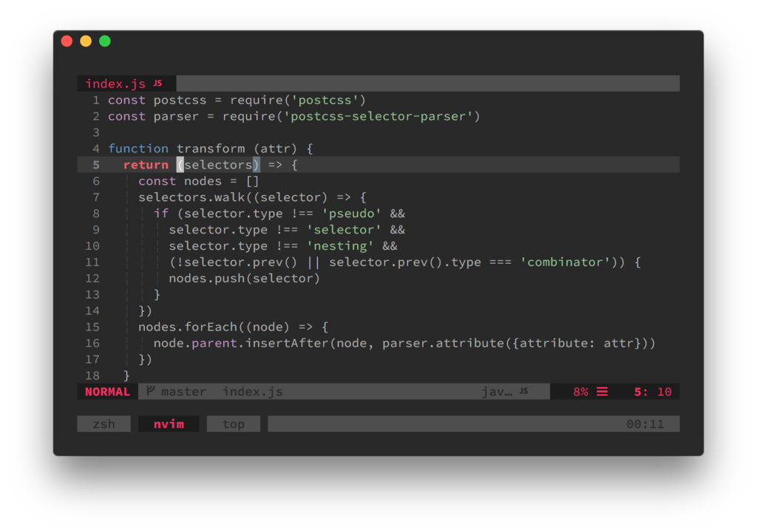Click the 'pseudo' string on line 8

pyautogui.click(x=351, y=214)
